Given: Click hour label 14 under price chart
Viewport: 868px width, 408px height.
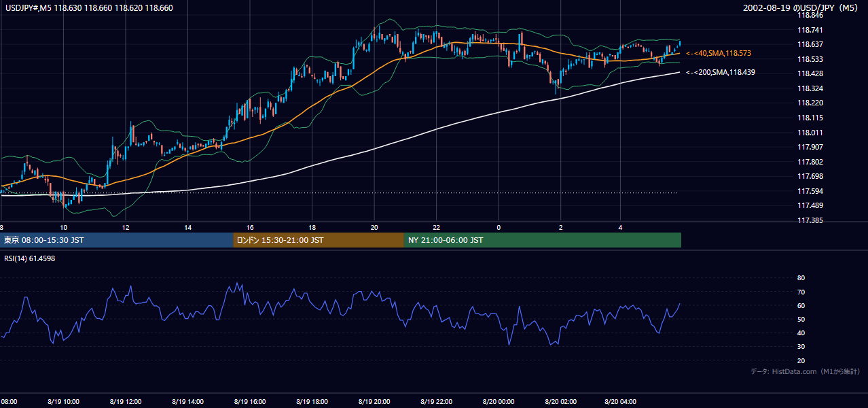Looking at the screenshot, I should 187,227.
